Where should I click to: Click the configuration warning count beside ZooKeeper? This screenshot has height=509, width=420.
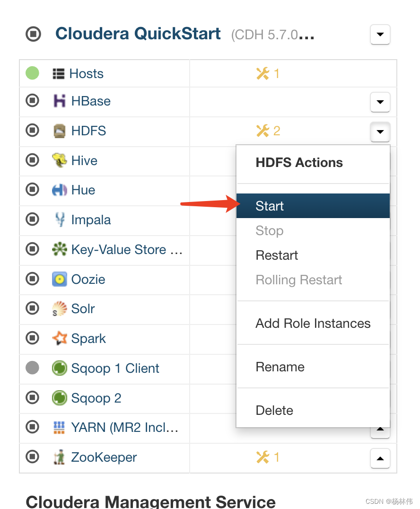coord(268,457)
